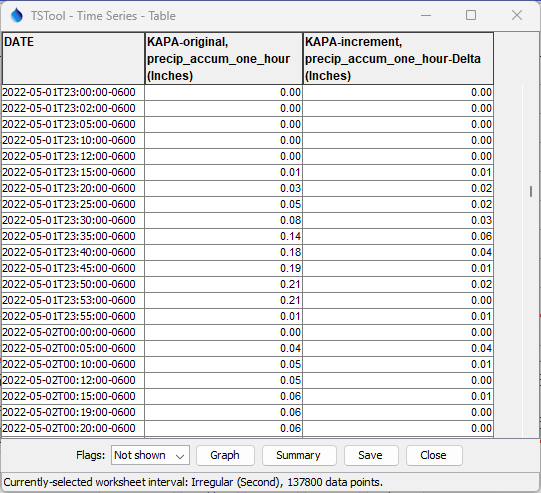Click KAPA-increment value 0.01 at 23:55:00
This screenshot has width=541, height=493.
click(398, 316)
